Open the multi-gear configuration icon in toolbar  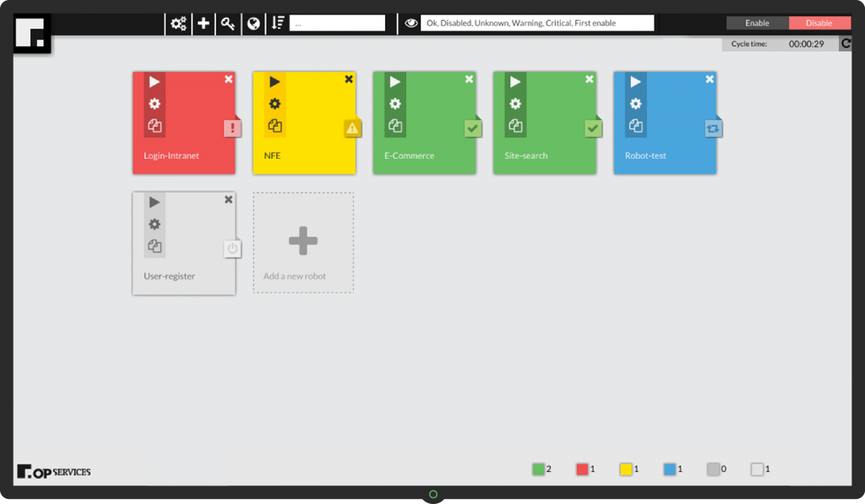coord(178,23)
